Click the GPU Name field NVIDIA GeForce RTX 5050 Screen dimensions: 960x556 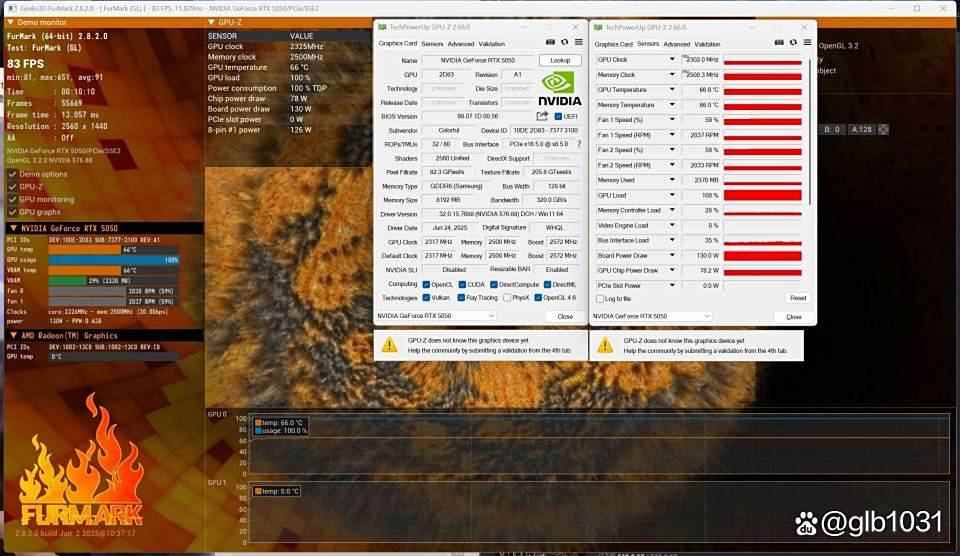pyautogui.click(x=478, y=60)
